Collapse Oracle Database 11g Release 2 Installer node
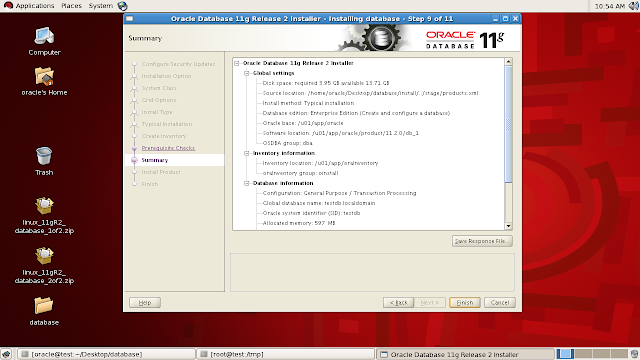The height and width of the screenshot is (360, 640). click(237, 63)
